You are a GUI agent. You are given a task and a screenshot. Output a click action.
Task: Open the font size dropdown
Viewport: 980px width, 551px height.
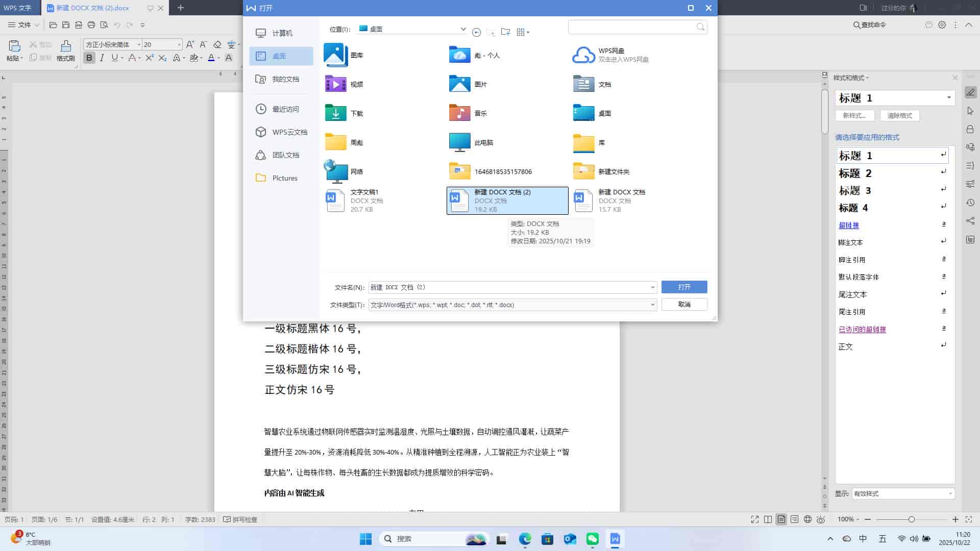(x=179, y=45)
